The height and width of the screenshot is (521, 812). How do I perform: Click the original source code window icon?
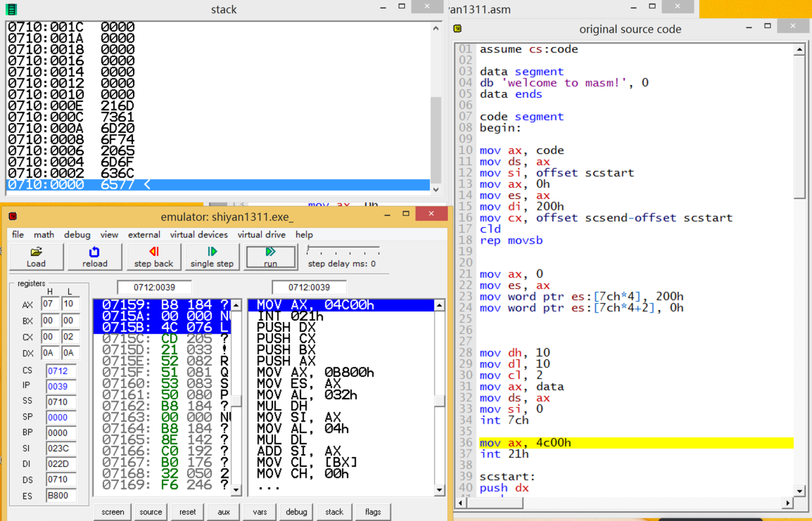click(x=458, y=29)
